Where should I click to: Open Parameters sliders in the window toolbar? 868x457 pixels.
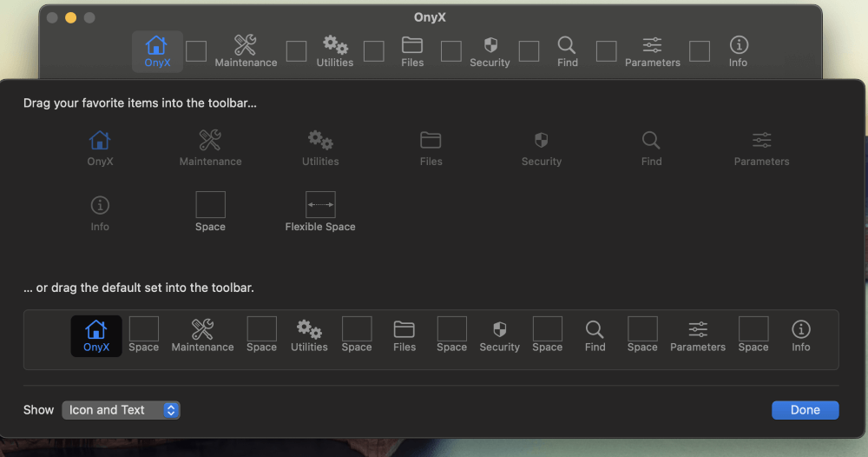653,51
